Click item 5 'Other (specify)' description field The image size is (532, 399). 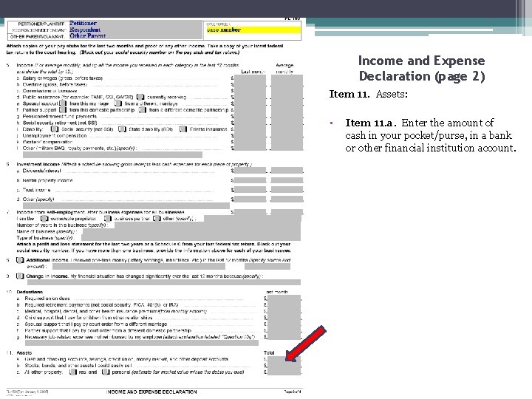click(112, 154)
